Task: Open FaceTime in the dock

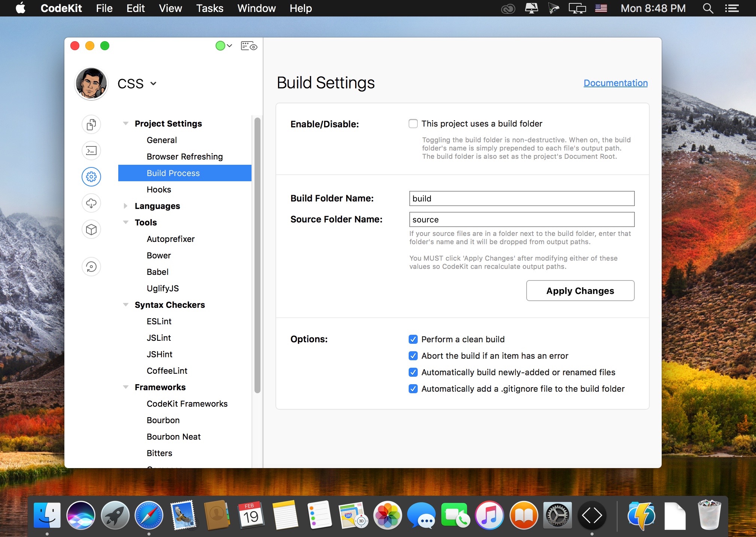Action: tap(455, 515)
